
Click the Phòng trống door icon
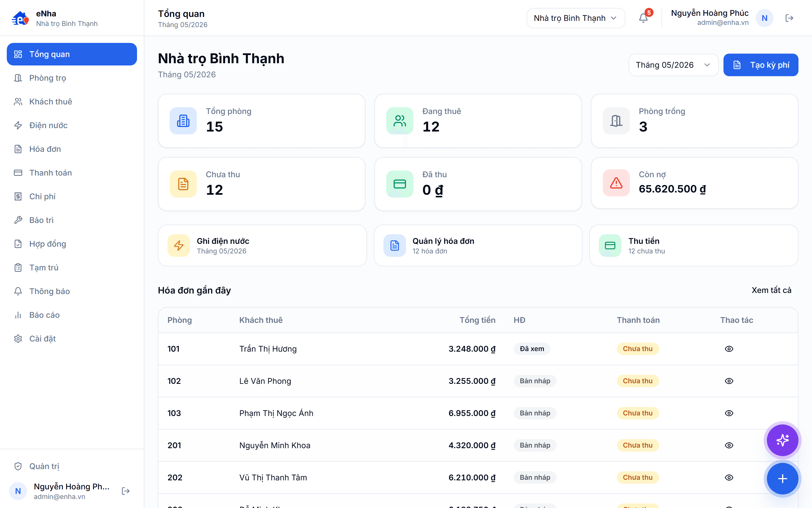click(616, 121)
